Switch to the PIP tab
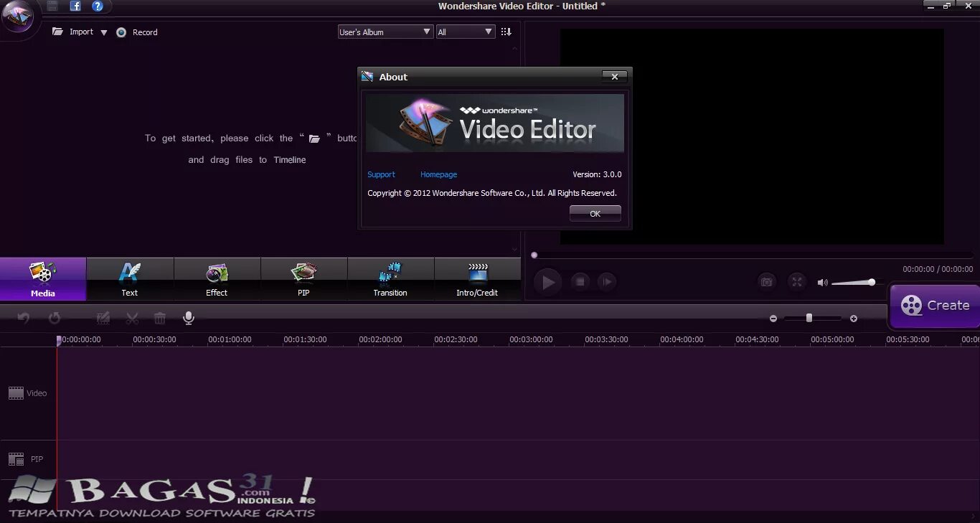The image size is (980, 523). point(303,279)
